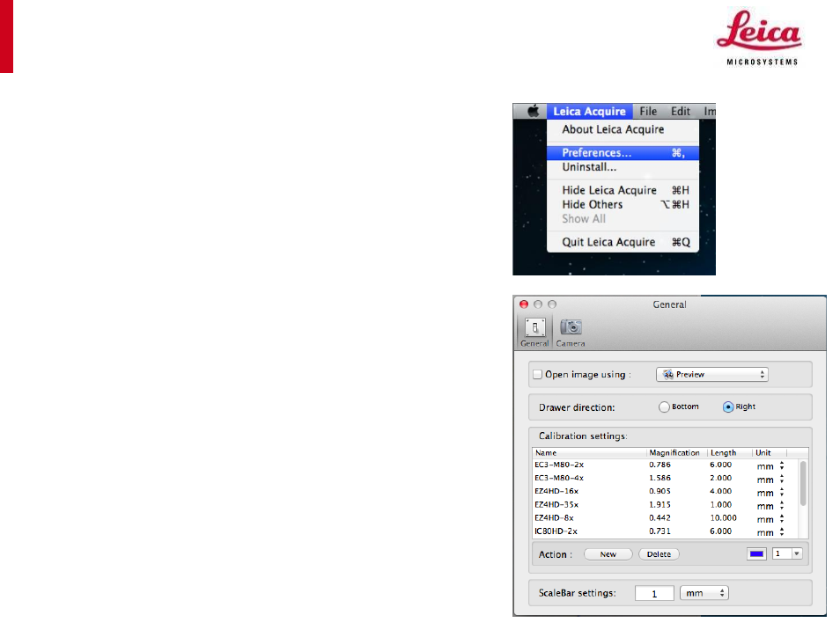Open the Apple menu icon
The width and height of the screenshot is (840, 630).
pos(533,111)
